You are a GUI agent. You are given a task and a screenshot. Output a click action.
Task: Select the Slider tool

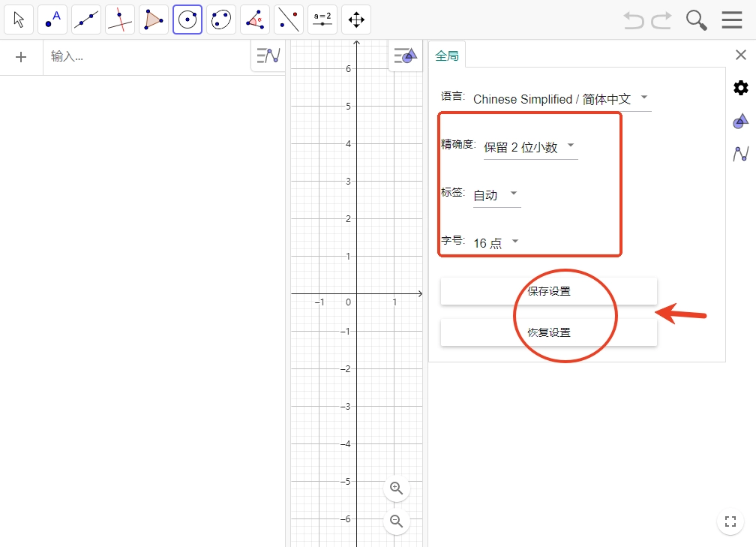coord(322,20)
